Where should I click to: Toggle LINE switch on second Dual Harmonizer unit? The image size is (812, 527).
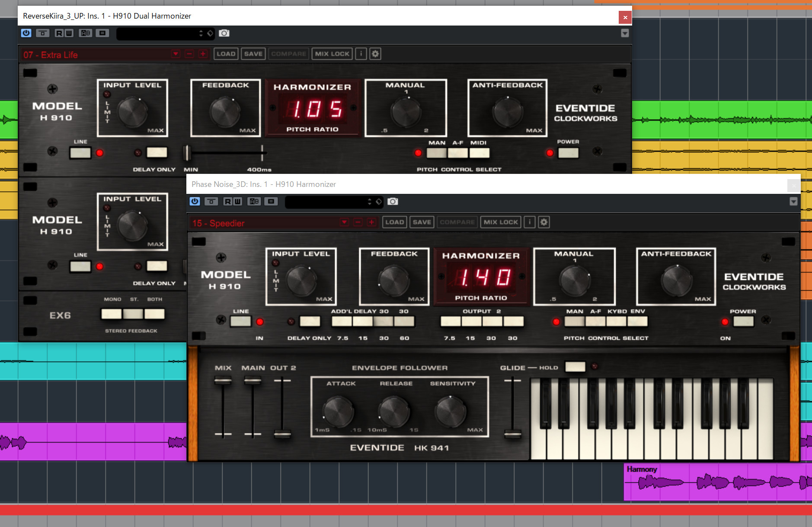pyautogui.click(x=80, y=266)
